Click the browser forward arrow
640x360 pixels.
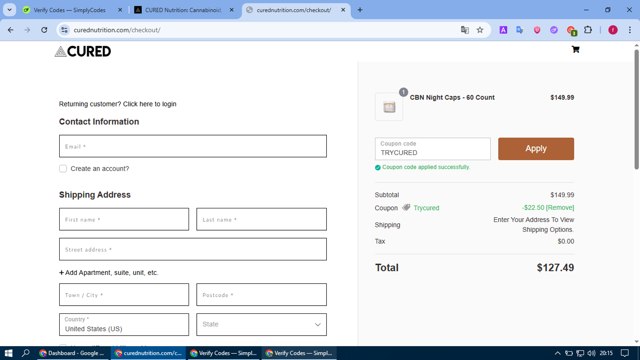(x=27, y=30)
